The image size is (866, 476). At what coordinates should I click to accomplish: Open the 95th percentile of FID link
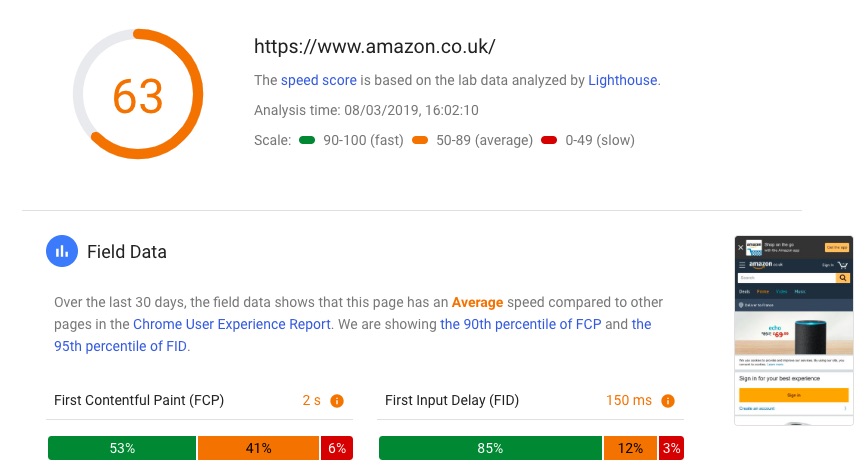pos(352,335)
